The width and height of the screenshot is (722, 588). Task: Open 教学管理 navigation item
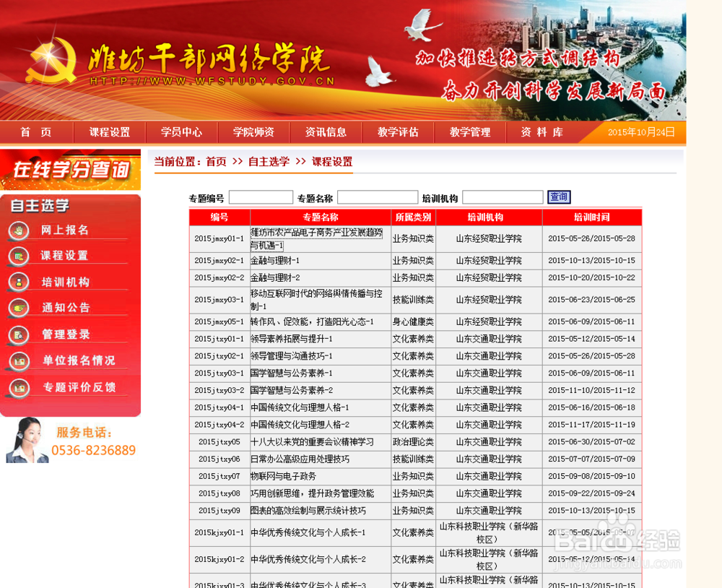click(x=470, y=132)
